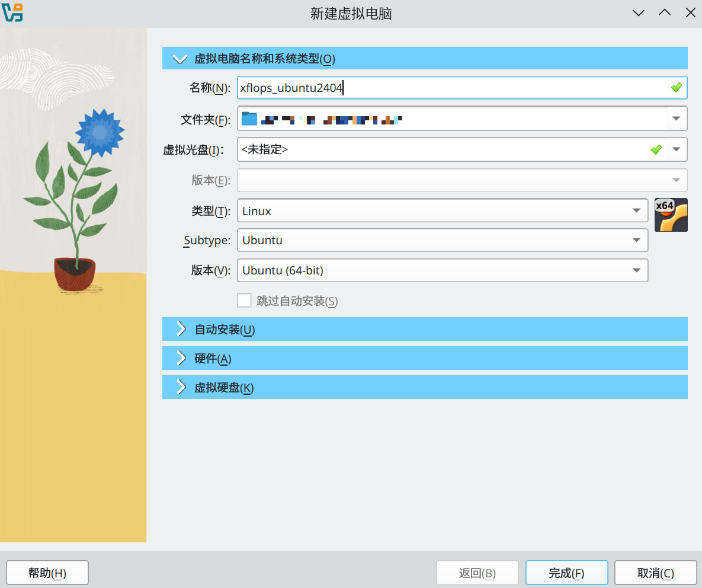Click the 取消 cancel button

coord(655,573)
